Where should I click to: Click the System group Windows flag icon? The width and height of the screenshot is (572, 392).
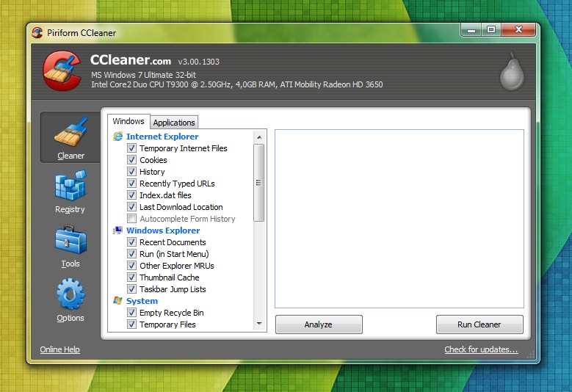coord(117,301)
